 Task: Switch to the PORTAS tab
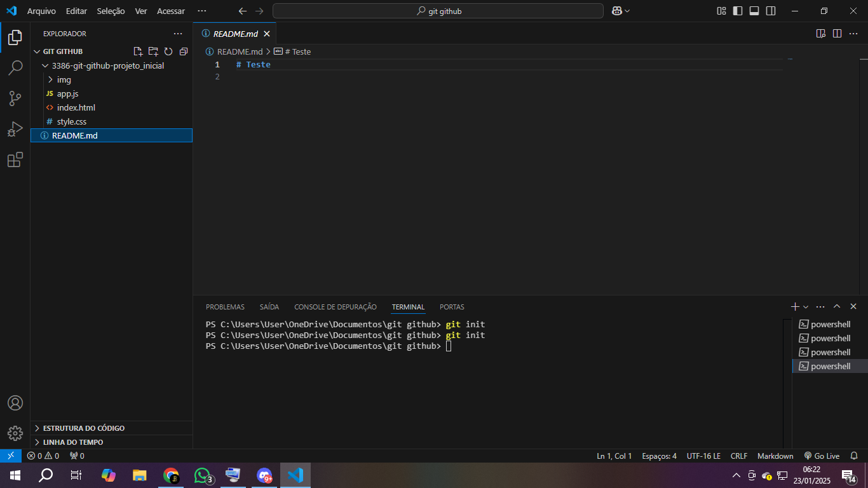coord(452,307)
